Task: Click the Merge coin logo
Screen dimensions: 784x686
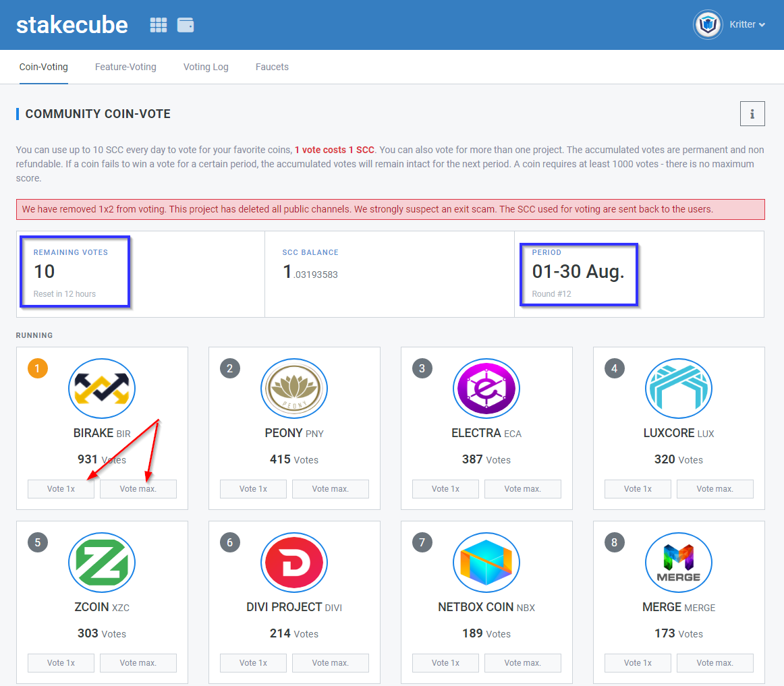Action: 679,563
